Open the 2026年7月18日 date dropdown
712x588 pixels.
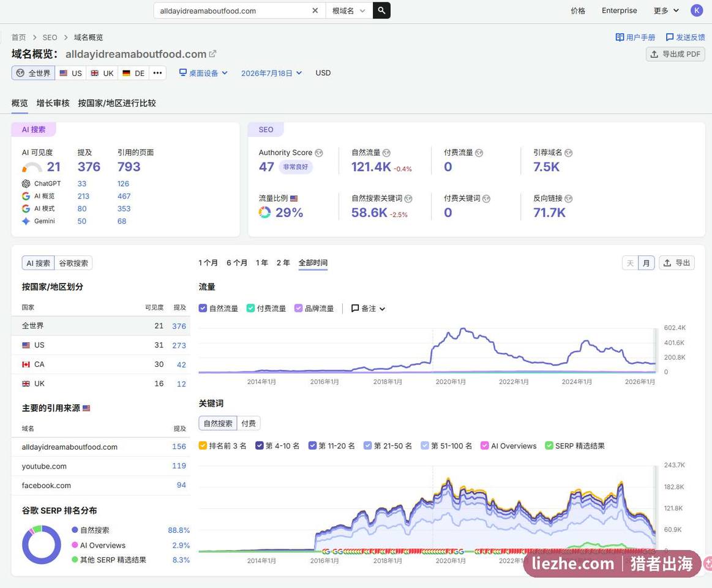271,73
